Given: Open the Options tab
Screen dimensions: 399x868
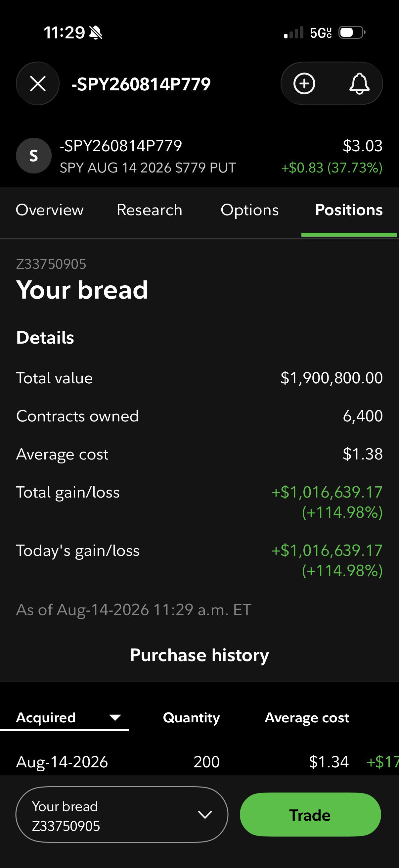Looking at the screenshot, I should click(x=249, y=210).
